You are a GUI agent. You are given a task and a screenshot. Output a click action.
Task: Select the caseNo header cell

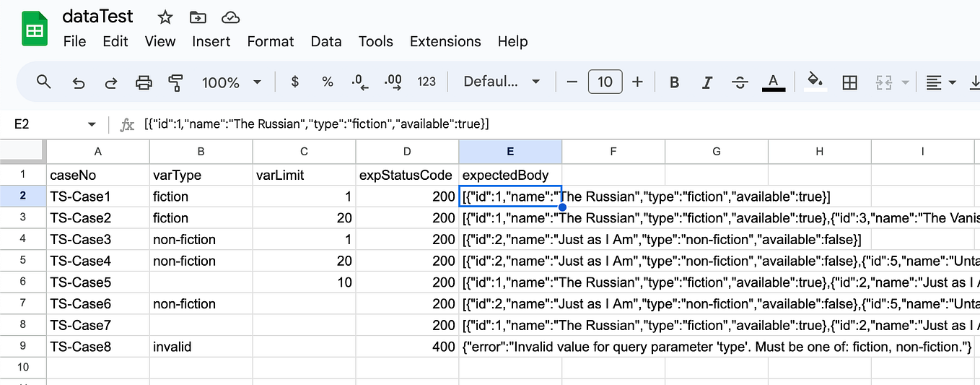(x=98, y=175)
